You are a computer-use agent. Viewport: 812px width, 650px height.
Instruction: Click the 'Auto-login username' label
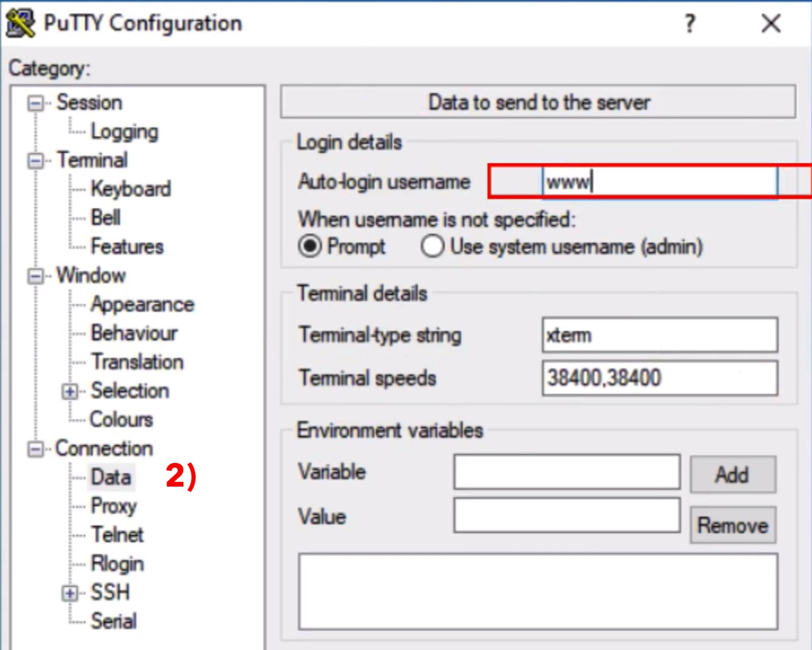point(384,182)
